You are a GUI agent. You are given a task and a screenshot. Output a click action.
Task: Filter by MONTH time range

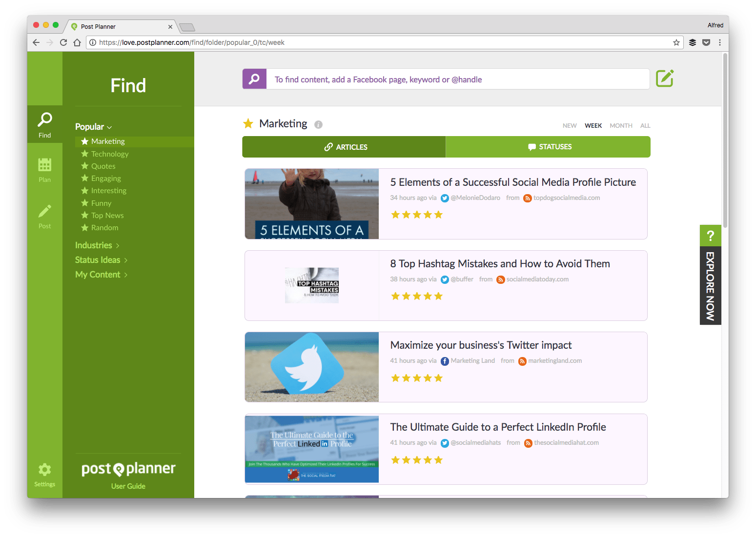pos(621,126)
